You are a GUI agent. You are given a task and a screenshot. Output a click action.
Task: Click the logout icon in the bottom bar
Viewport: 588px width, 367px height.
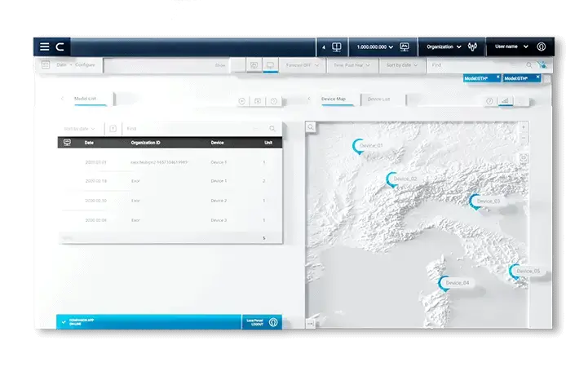point(273,322)
